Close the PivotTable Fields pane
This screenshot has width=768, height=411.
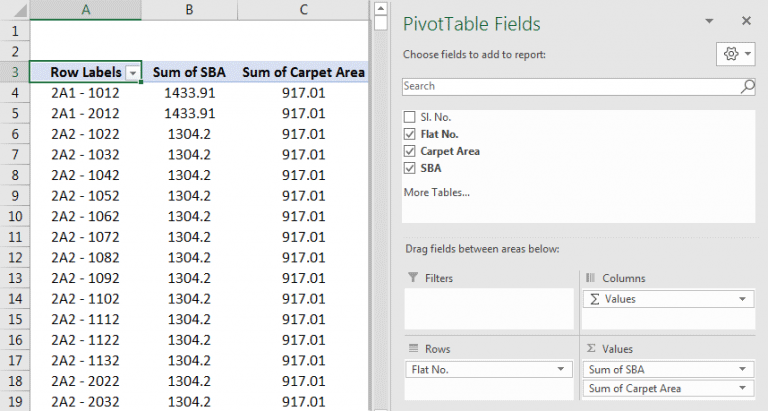[x=745, y=21]
